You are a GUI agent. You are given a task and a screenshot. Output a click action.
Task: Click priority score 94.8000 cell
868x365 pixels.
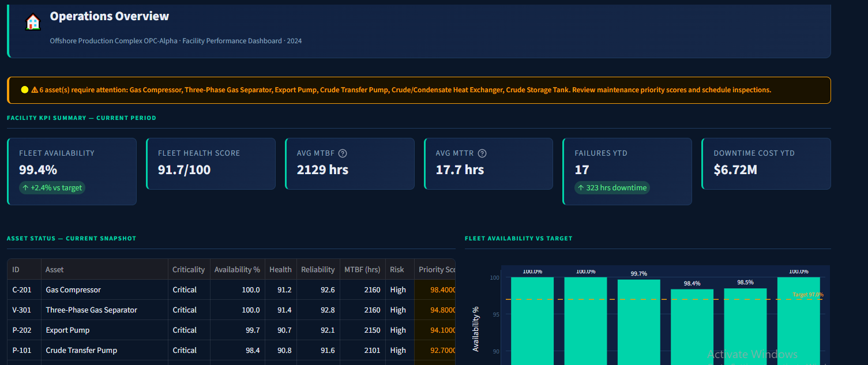tap(435, 310)
